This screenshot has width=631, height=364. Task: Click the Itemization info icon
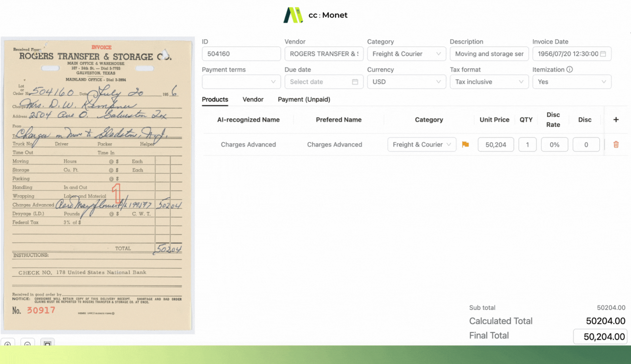[569, 69]
